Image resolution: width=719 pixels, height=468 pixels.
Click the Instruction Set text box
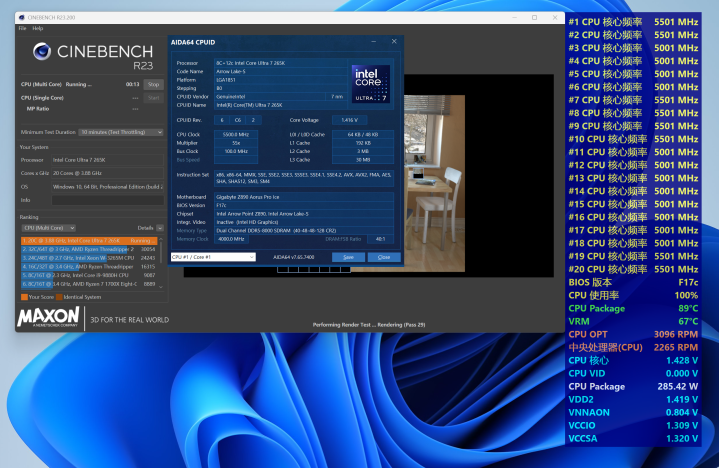tap(304, 178)
